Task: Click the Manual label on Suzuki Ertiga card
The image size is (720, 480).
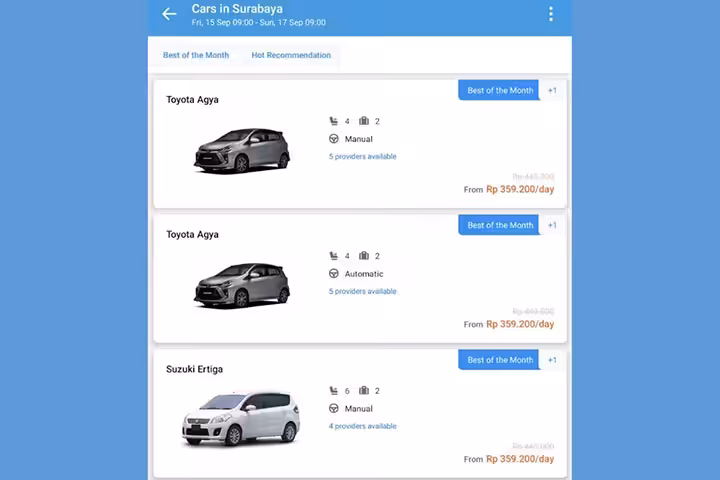Action: [359, 409]
